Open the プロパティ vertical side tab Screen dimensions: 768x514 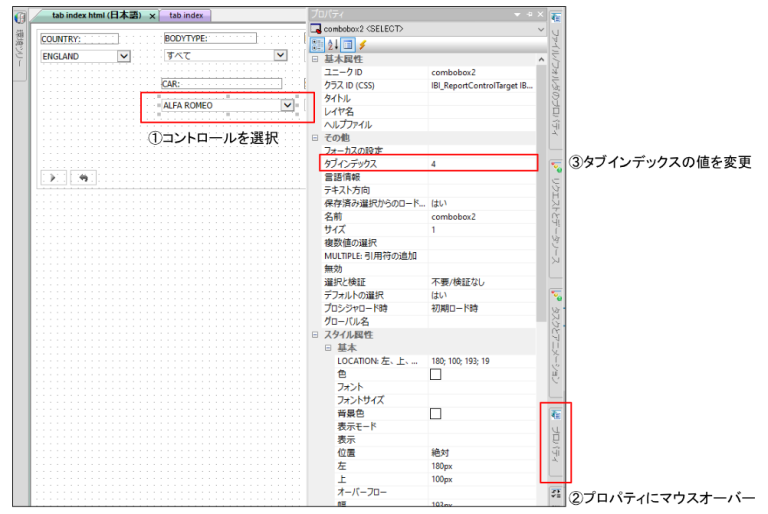click(x=557, y=440)
